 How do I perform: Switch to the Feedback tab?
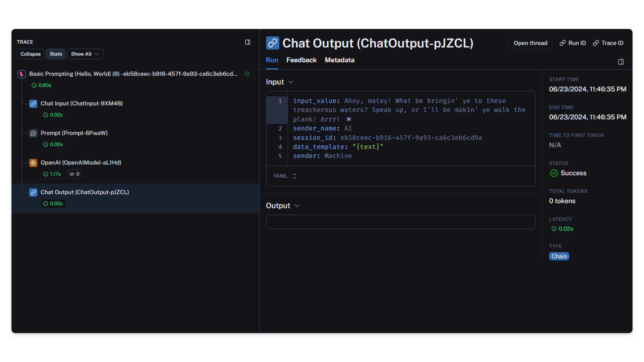(x=301, y=60)
